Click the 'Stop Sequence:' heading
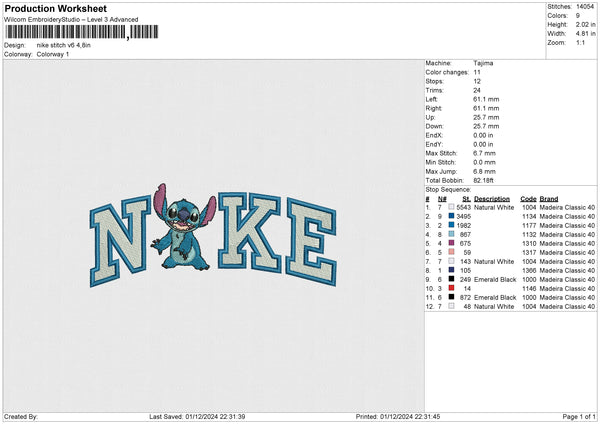 (x=448, y=189)
